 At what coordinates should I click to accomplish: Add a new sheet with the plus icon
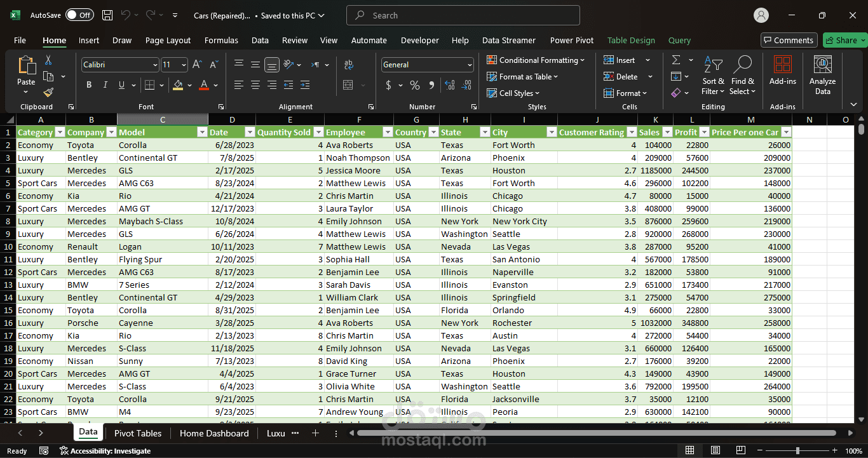315,433
